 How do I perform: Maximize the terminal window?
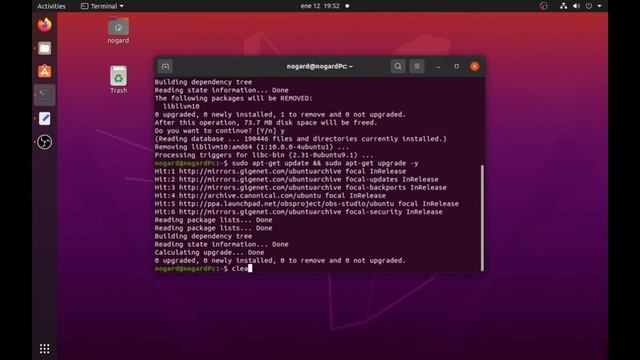(456, 66)
